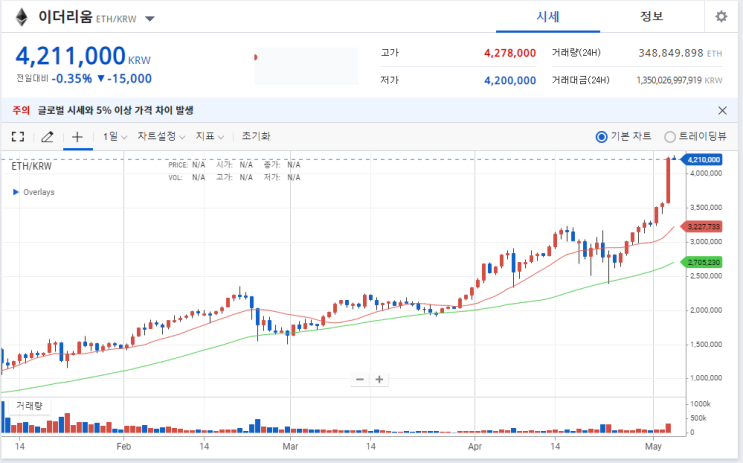Click the 이더리움 coin name title
This screenshot has width=743, height=463.
click(x=65, y=17)
